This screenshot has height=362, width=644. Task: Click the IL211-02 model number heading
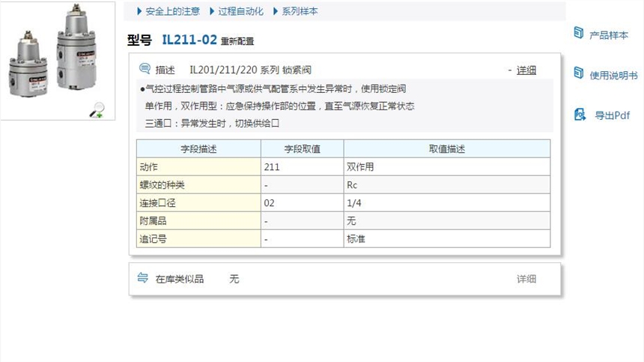(x=189, y=40)
